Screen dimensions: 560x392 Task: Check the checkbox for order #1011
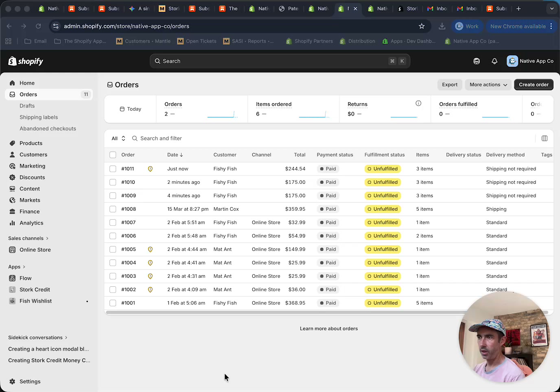tap(113, 169)
